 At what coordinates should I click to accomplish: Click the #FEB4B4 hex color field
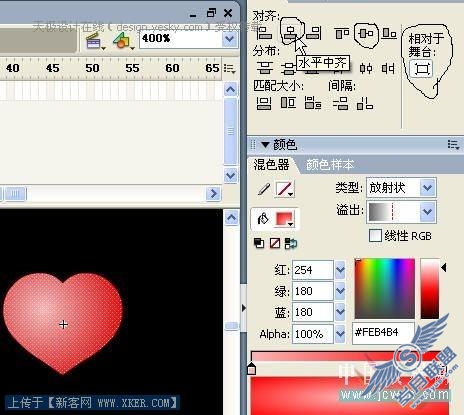383,333
